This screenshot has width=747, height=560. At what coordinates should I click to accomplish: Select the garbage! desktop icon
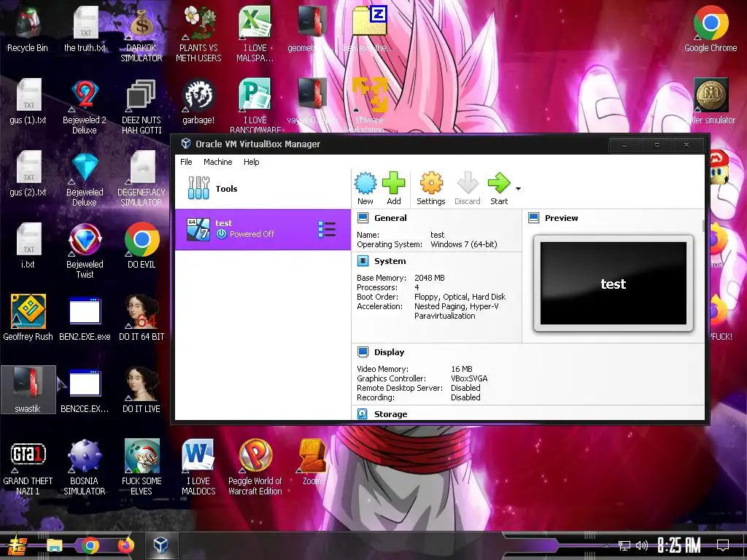point(198,101)
